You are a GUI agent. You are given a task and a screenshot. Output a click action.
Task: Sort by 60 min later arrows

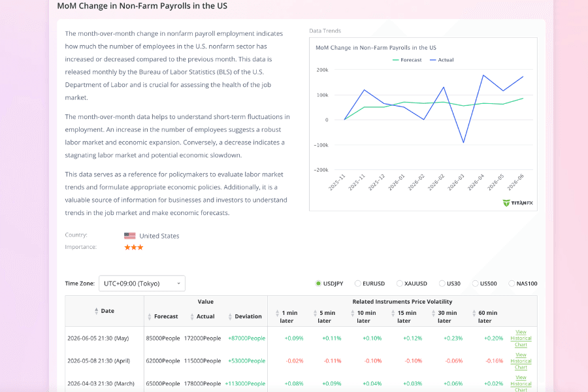[x=474, y=313]
